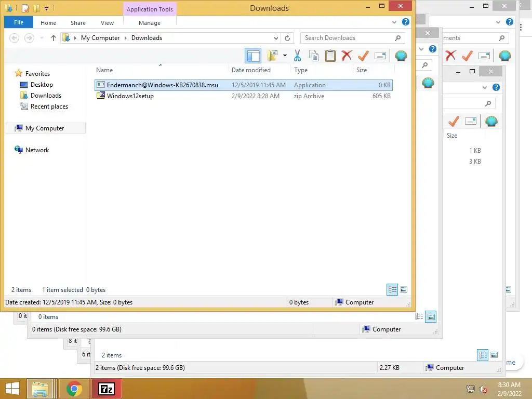Open the folder options dropdown arrow

285,56
